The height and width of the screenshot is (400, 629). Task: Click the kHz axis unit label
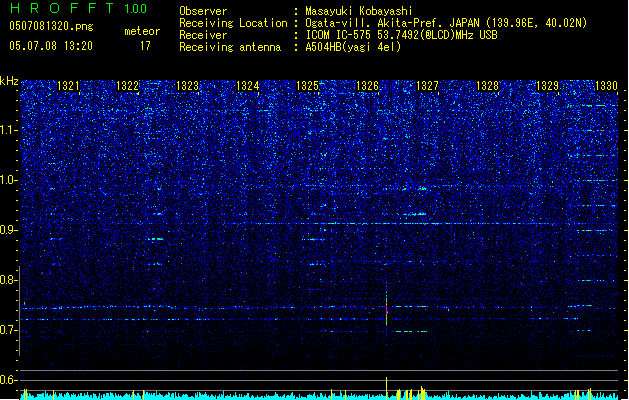coord(9,81)
